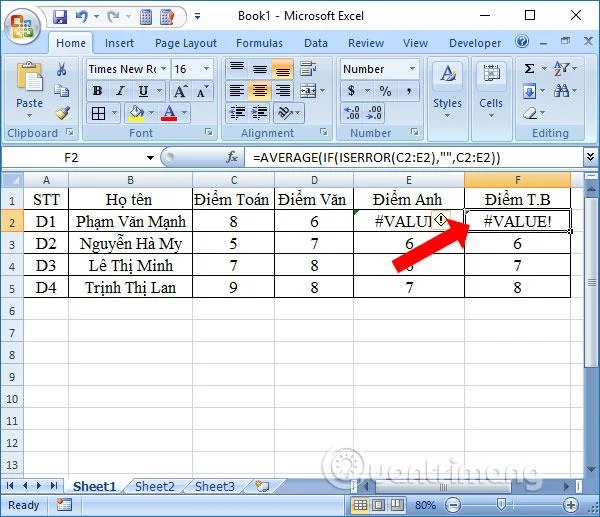Undo the last action

coord(81,16)
